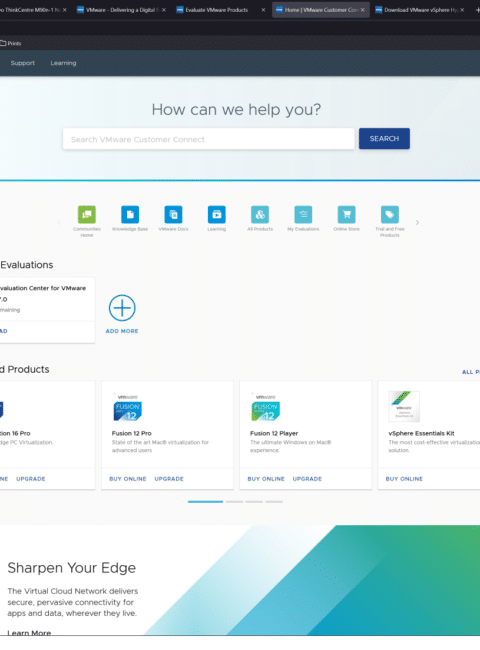
Task: Click UPGRADE under Fusion 12 Pro
Action: click(169, 479)
